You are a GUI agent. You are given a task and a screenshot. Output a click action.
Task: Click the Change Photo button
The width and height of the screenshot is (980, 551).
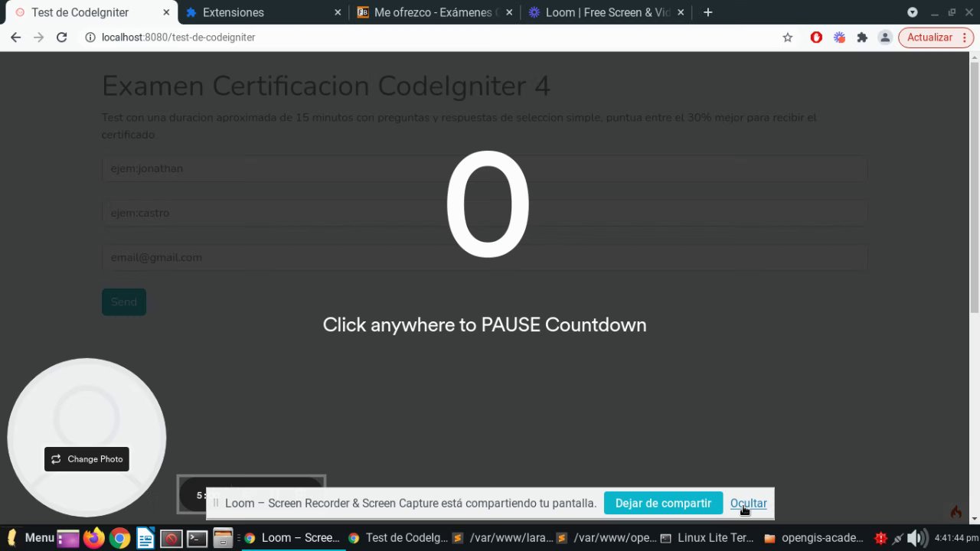click(87, 459)
